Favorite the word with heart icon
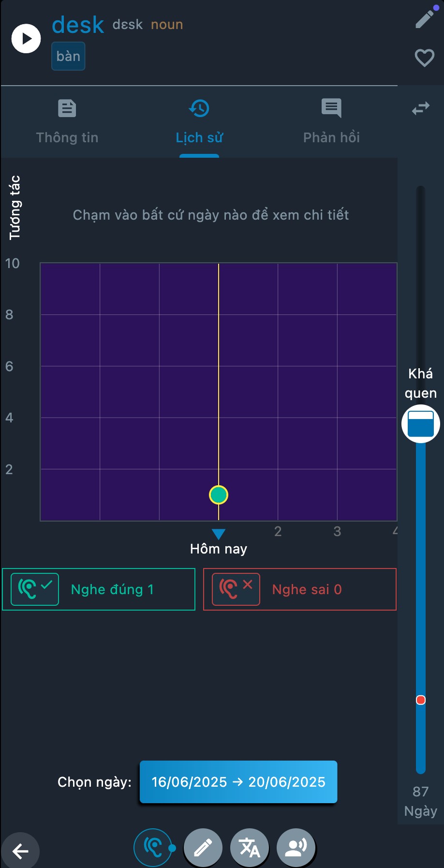The image size is (444, 868). tap(425, 58)
